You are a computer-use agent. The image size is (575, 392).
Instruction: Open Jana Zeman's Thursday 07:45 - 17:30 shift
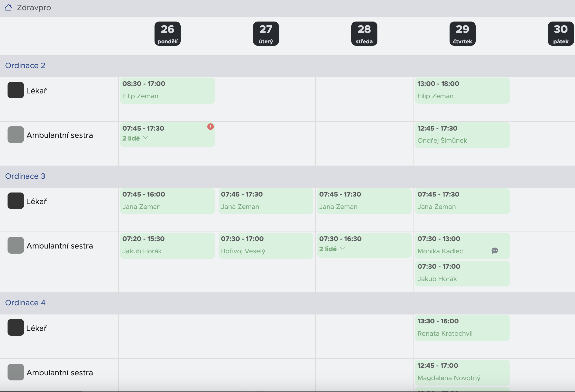[462, 201]
